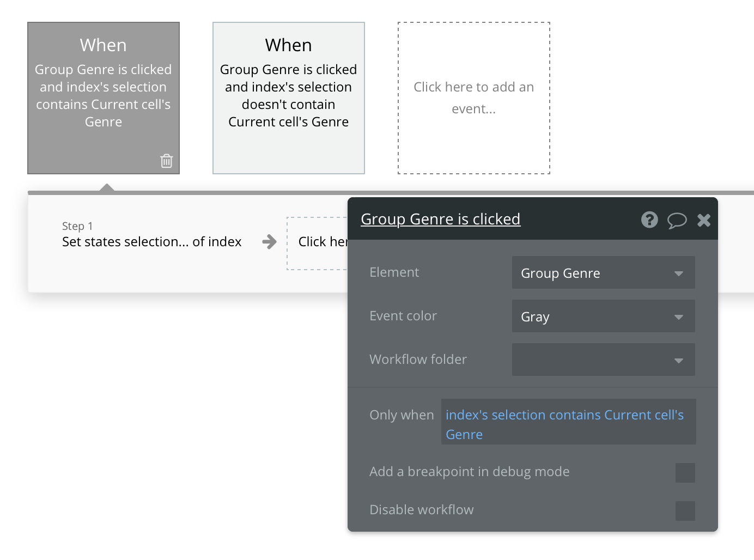
Task: Open the Event color Gray dropdown
Action: tap(603, 316)
